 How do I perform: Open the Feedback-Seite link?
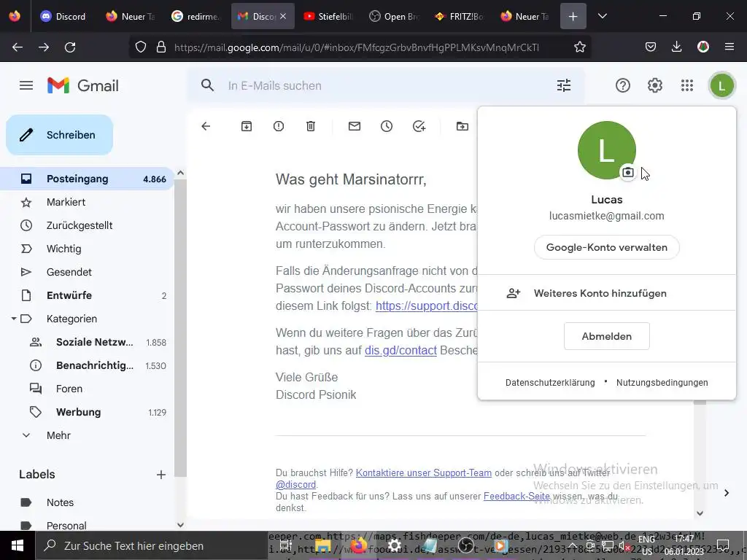[516, 496]
